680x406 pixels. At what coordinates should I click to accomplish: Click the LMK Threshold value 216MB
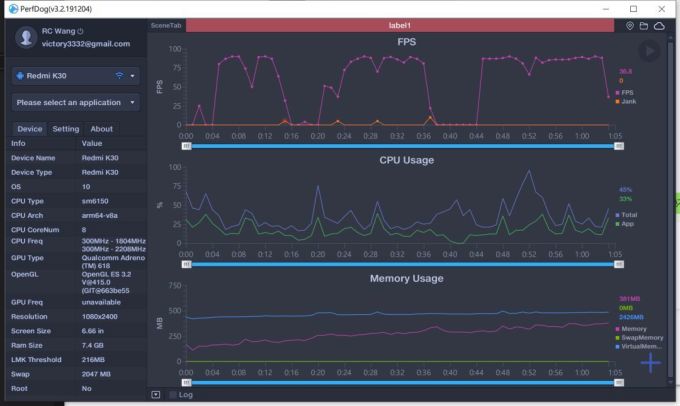coord(93,360)
